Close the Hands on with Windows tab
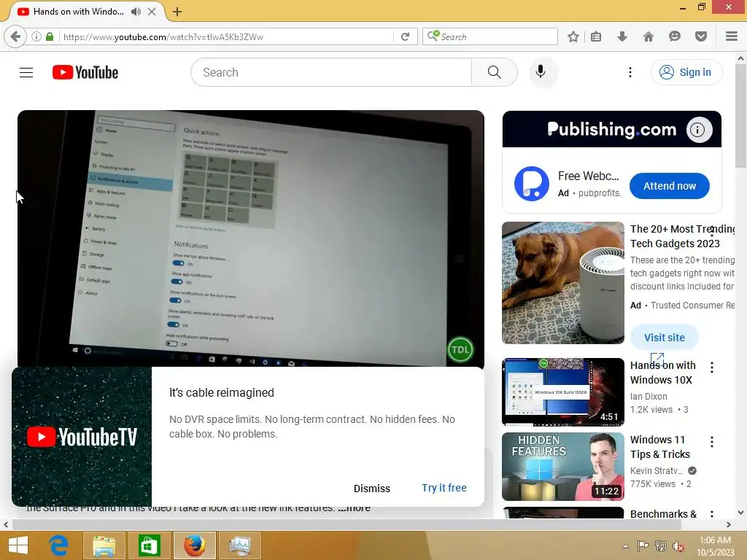The width and height of the screenshot is (747, 560). [152, 12]
